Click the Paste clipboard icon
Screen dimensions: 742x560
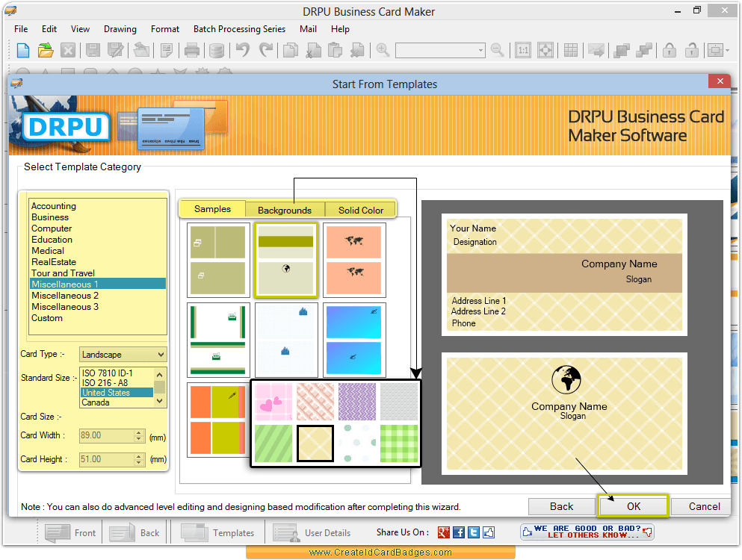point(335,50)
